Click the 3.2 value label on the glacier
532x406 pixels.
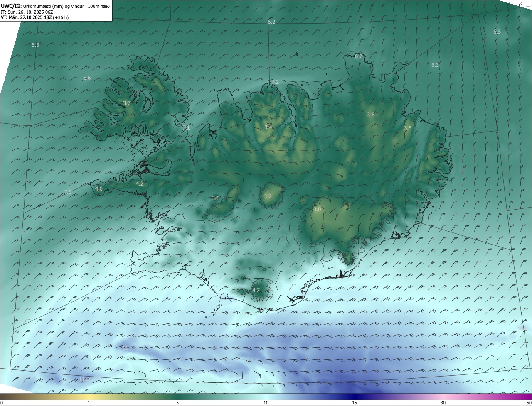click(268, 196)
